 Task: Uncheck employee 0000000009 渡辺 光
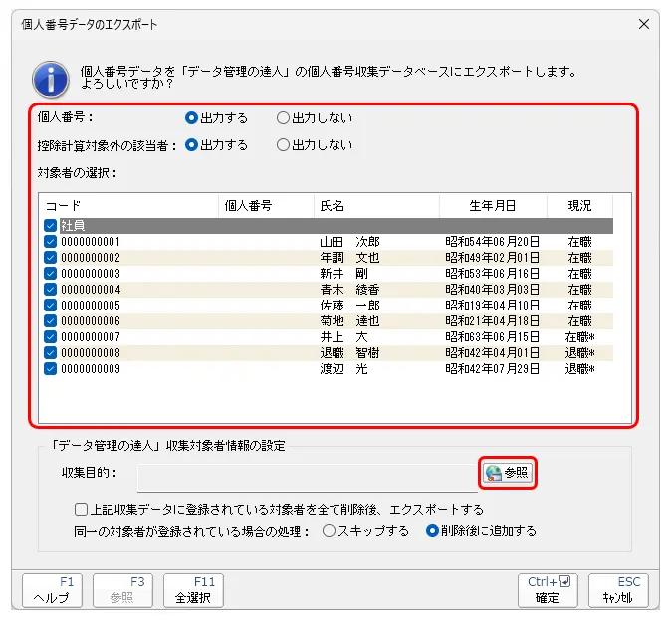51,369
